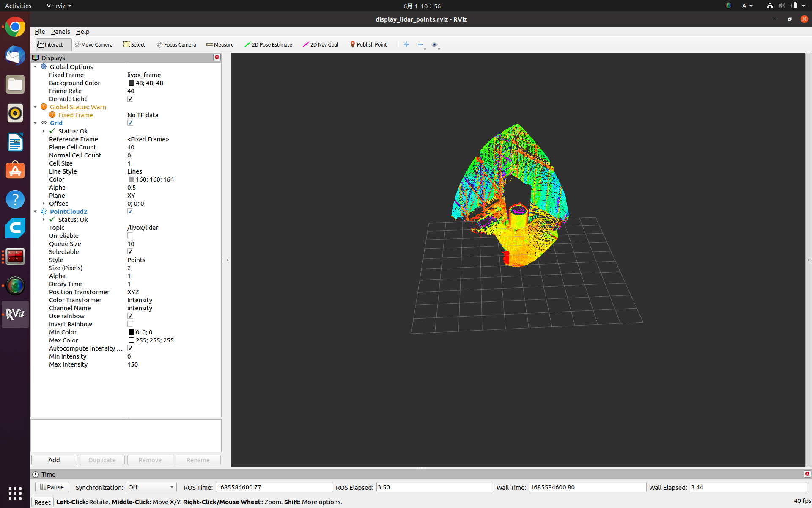Select the 2D Pose Estimate tool
The height and width of the screenshot is (508, 812).
[269, 44]
